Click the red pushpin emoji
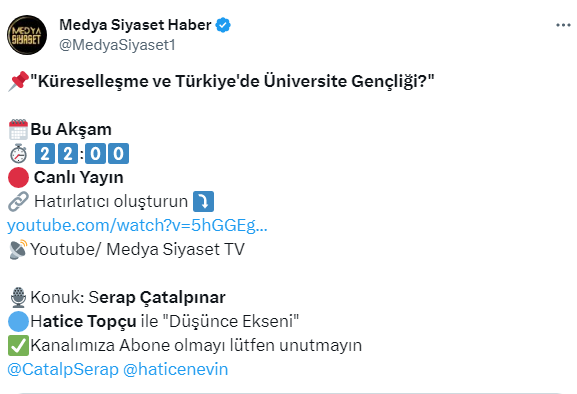Image resolution: width=577 pixels, height=394 pixels. point(18,81)
